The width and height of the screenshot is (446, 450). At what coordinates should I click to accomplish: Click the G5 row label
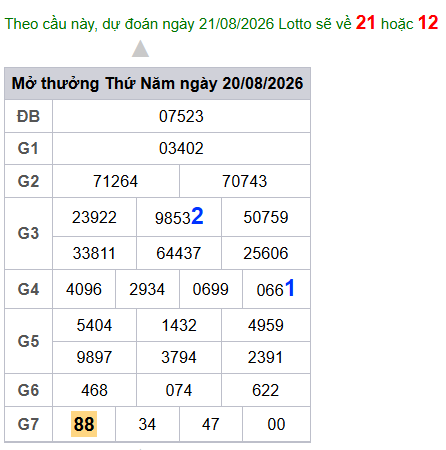(x=28, y=341)
